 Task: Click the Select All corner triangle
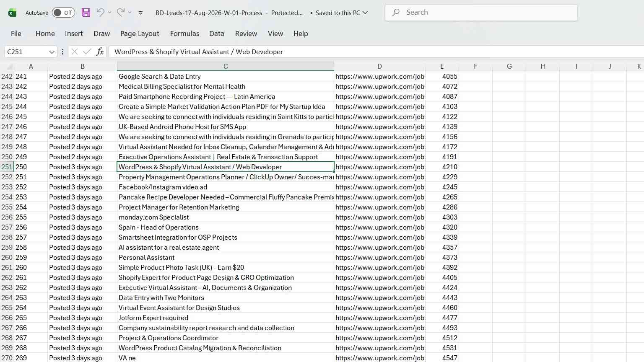click(x=8, y=66)
